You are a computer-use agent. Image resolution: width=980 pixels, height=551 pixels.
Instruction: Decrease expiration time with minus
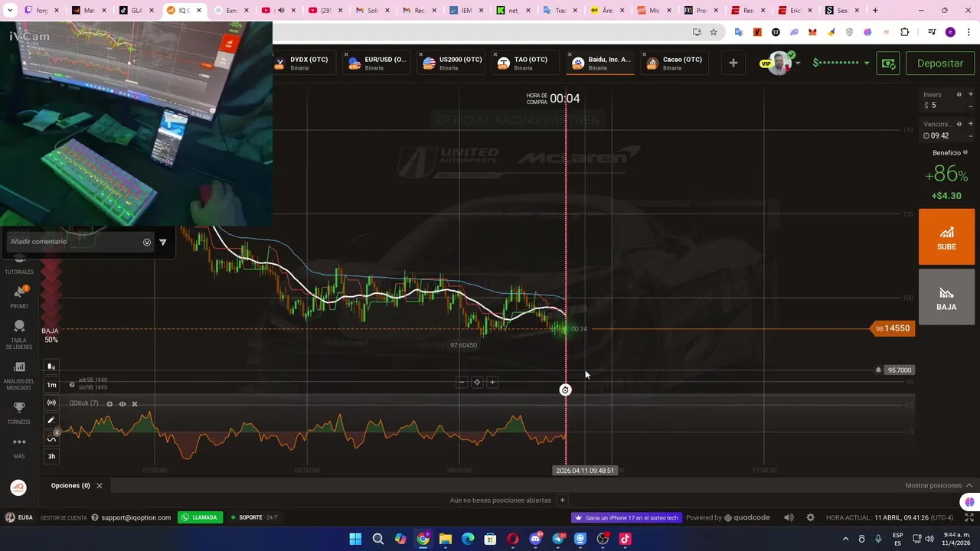tap(970, 135)
